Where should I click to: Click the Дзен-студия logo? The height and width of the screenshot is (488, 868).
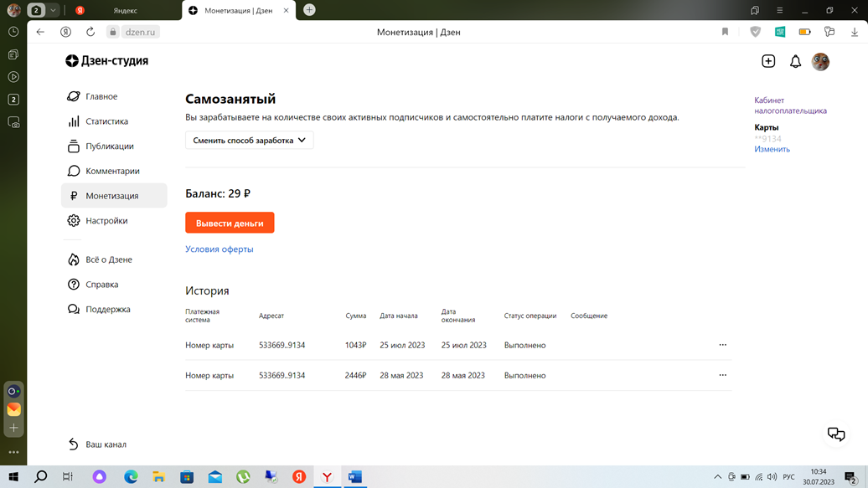coord(107,61)
